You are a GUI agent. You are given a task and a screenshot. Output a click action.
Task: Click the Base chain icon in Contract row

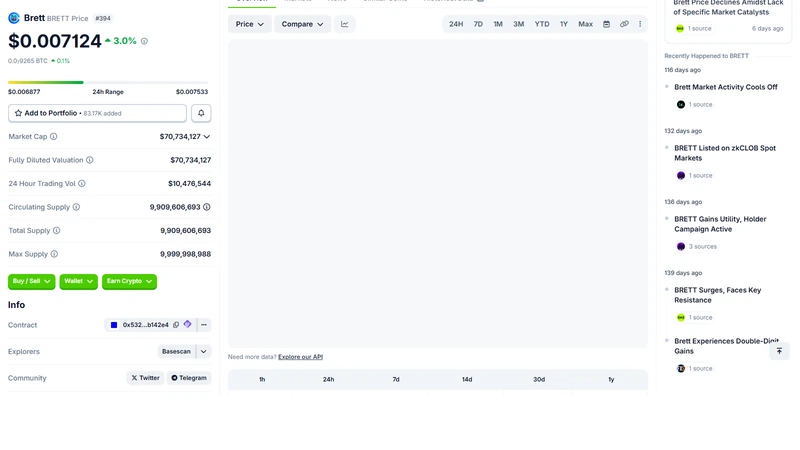pyautogui.click(x=114, y=325)
